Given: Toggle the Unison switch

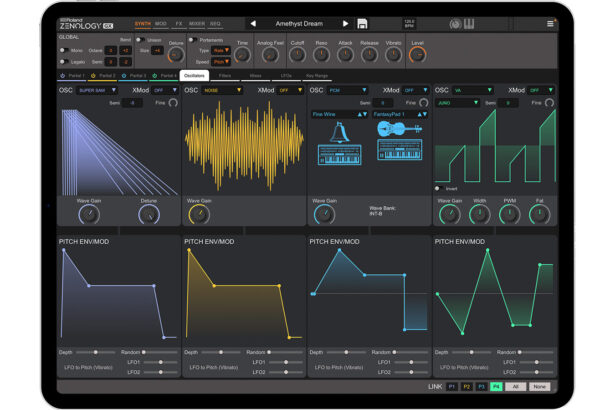Looking at the screenshot, I should coord(140,40).
